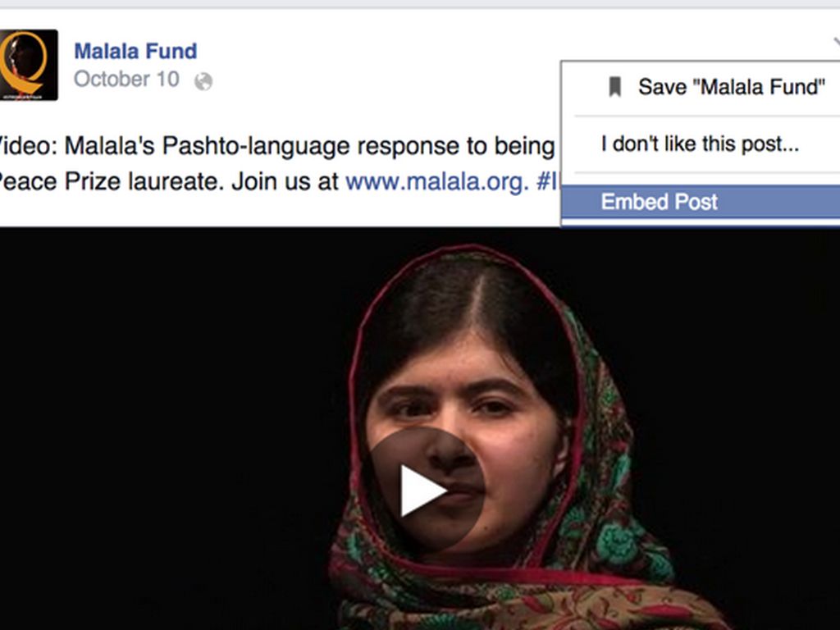The height and width of the screenshot is (630, 840).
Task: Open the Malala Fund page name link
Action: point(135,52)
